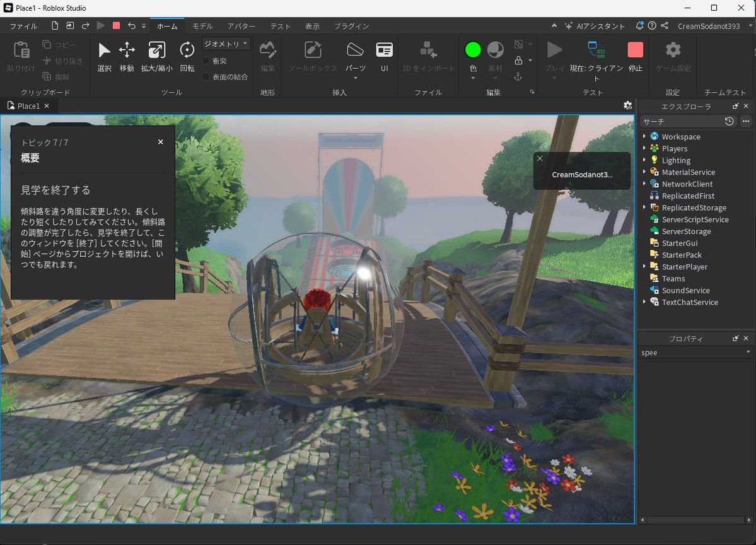The width and height of the screenshot is (756, 545).
Task: Expand the Workspace tree node
Action: click(644, 136)
